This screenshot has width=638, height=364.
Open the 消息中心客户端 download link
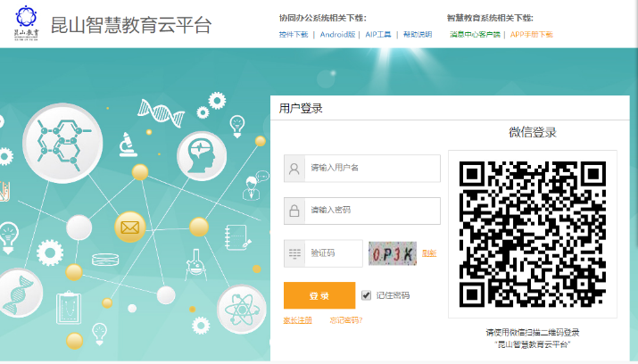(x=475, y=35)
